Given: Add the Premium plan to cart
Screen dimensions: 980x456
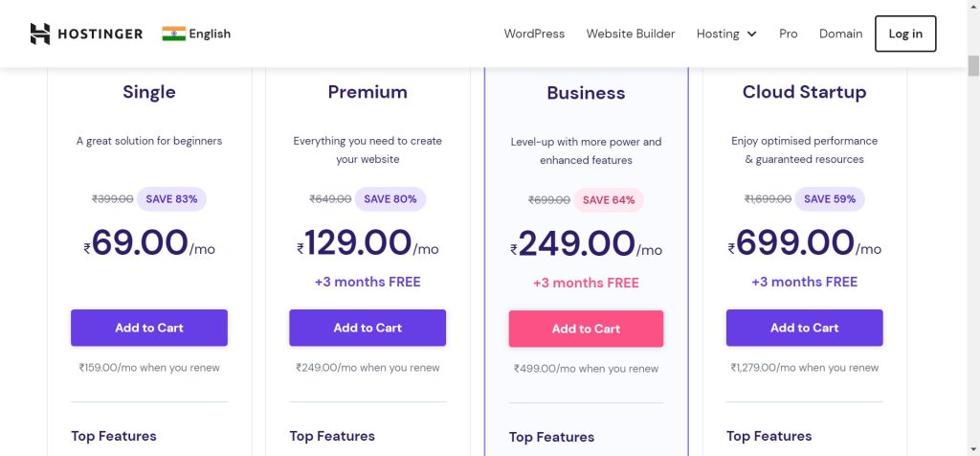Looking at the screenshot, I should tap(367, 328).
